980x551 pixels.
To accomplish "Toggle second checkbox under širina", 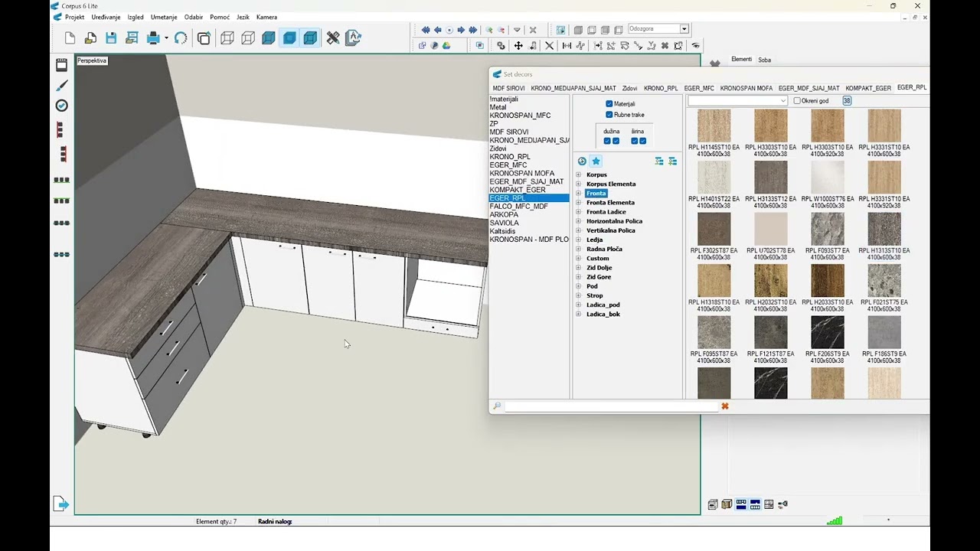I will pyautogui.click(x=642, y=141).
